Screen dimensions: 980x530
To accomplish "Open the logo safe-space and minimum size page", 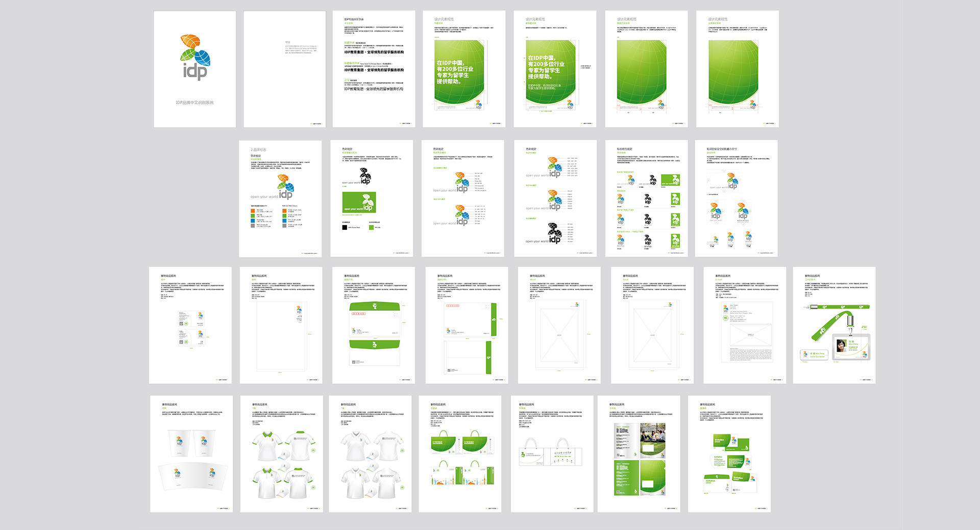I will pos(736,199).
